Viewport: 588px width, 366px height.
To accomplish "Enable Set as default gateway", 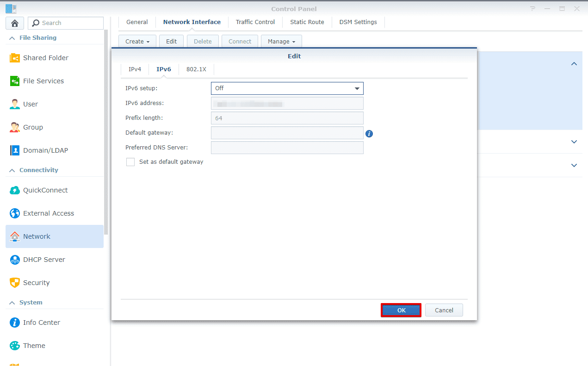I will [130, 161].
